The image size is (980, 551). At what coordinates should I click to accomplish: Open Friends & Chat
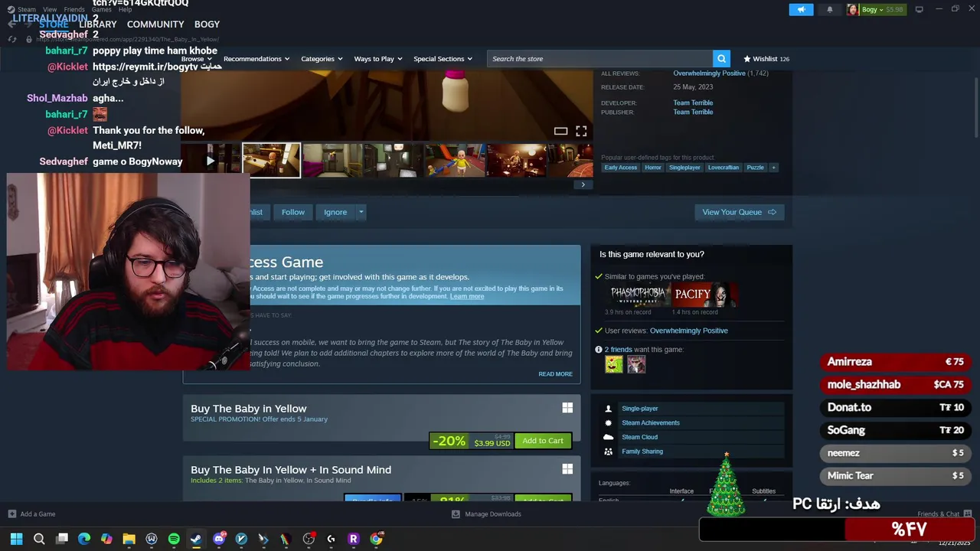[x=945, y=514]
